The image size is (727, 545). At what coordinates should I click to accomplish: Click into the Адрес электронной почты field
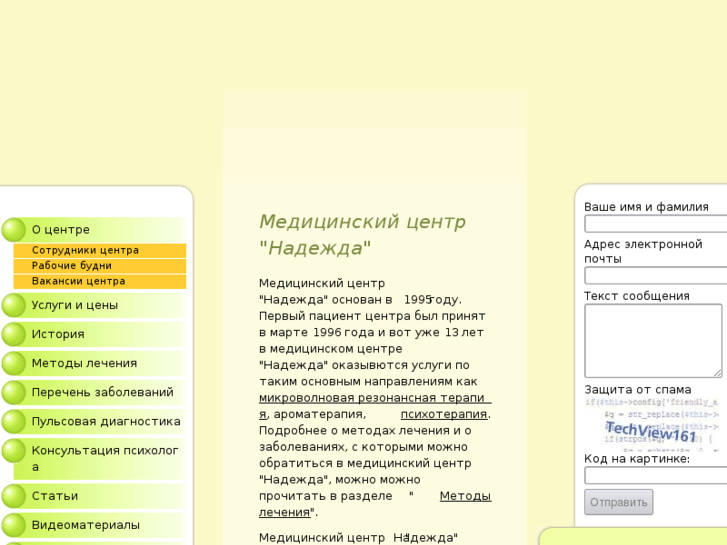coord(655,275)
